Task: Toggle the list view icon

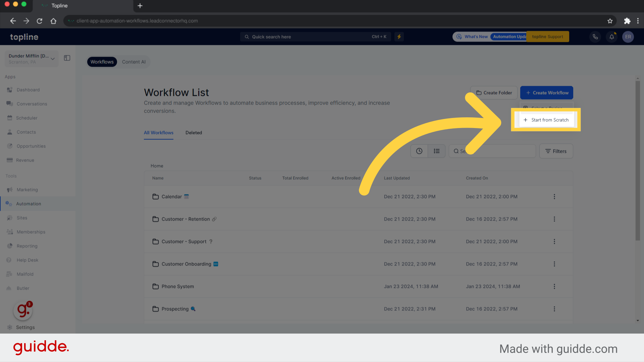Action: pos(437,151)
